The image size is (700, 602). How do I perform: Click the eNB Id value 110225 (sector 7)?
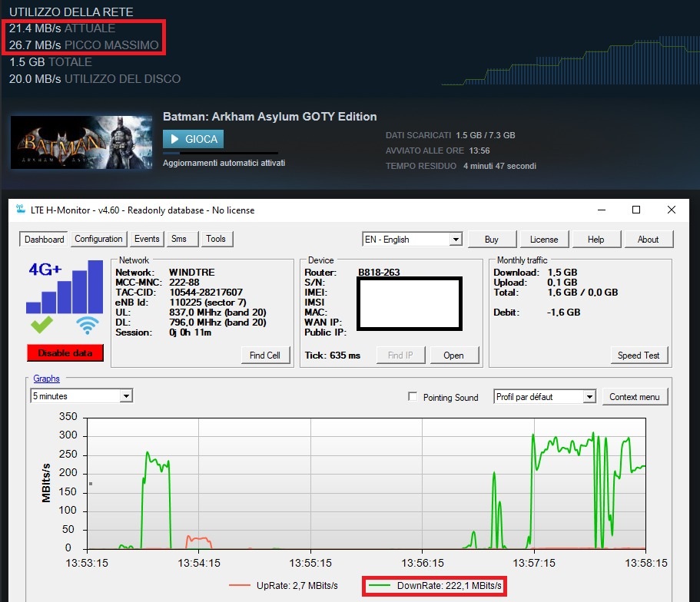point(207,302)
